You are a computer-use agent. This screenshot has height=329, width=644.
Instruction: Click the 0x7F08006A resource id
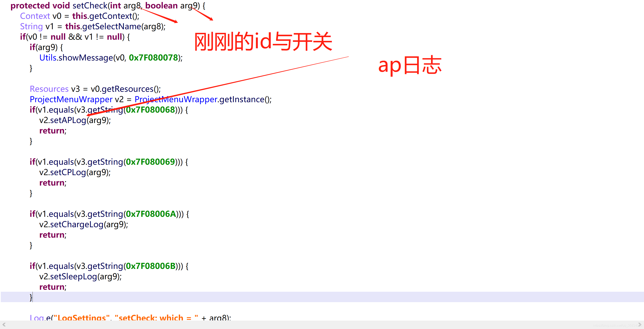[x=151, y=214]
